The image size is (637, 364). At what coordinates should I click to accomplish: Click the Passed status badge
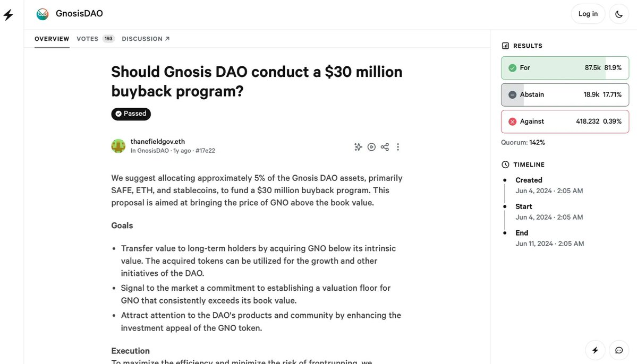coord(131,114)
